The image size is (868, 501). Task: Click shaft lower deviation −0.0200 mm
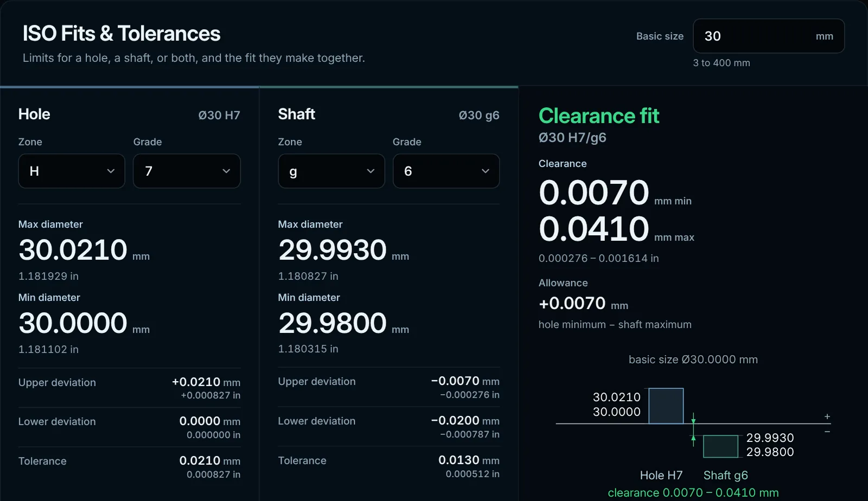[x=465, y=420]
